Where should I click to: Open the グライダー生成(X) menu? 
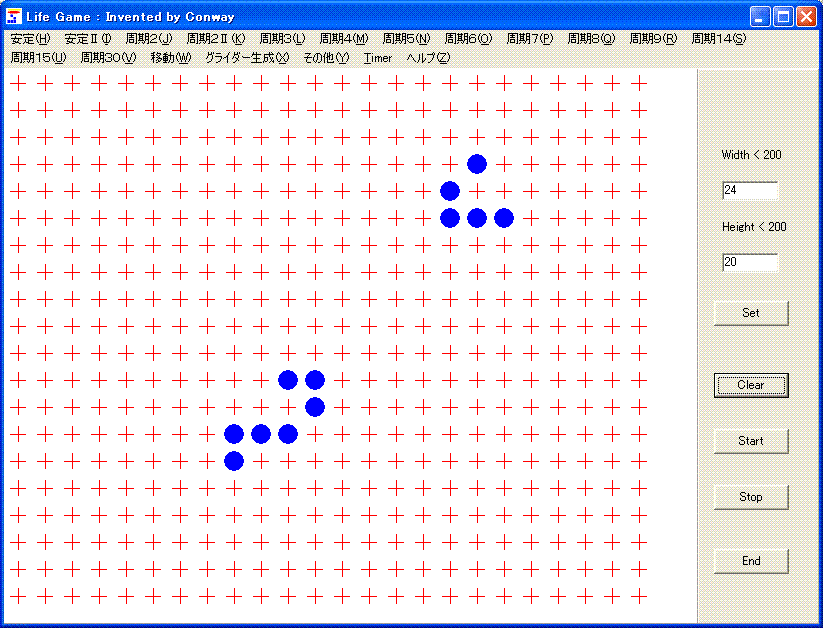coord(247,58)
